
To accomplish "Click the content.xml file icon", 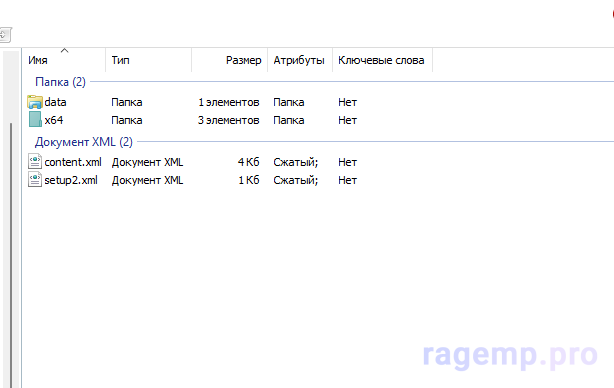I will [x=35, y=161].
